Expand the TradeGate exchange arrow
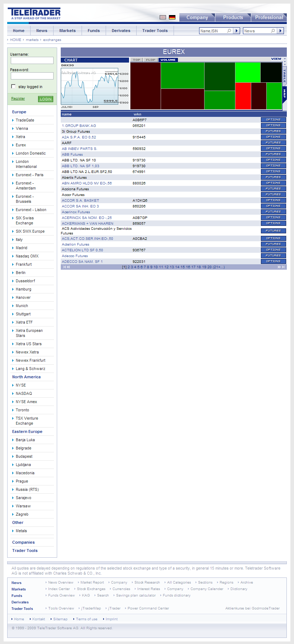The height and width of the screenshot is (644, 294). pyautogui.click(x=13, y=120)
